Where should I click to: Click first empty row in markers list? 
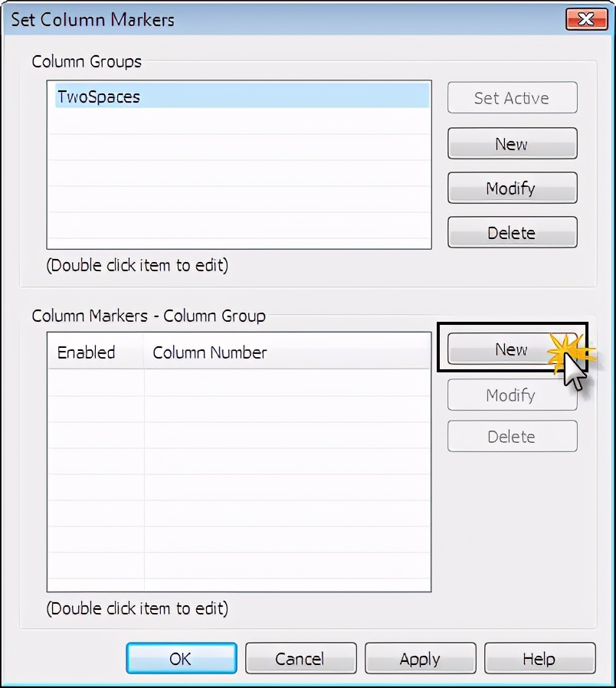(239, 382)
